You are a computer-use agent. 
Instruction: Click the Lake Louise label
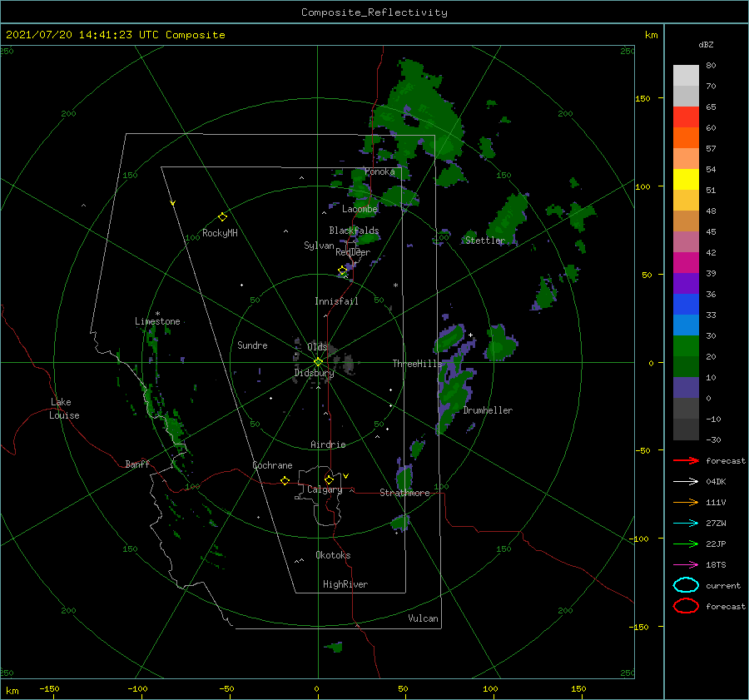coord(64,409)
